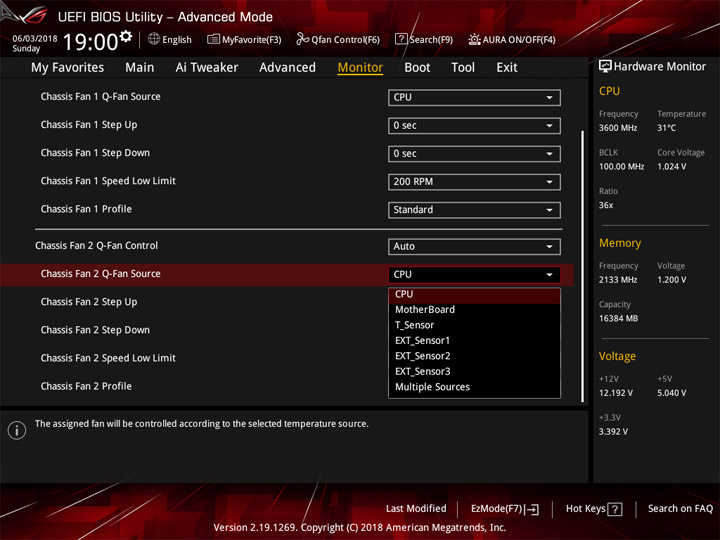Click the Hot Keys question mark icon
720x540 pixels.
[614, 509]
